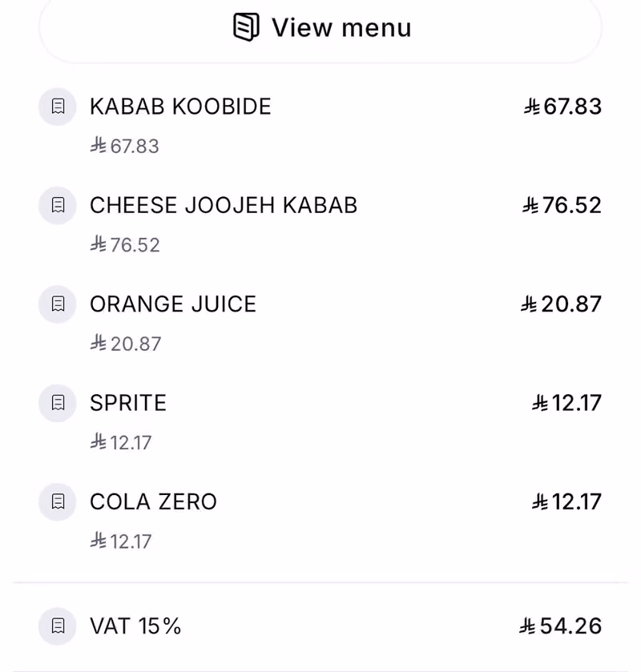
Task: Click the gray unit price under SPRITE
Action: tap(121, 442)
